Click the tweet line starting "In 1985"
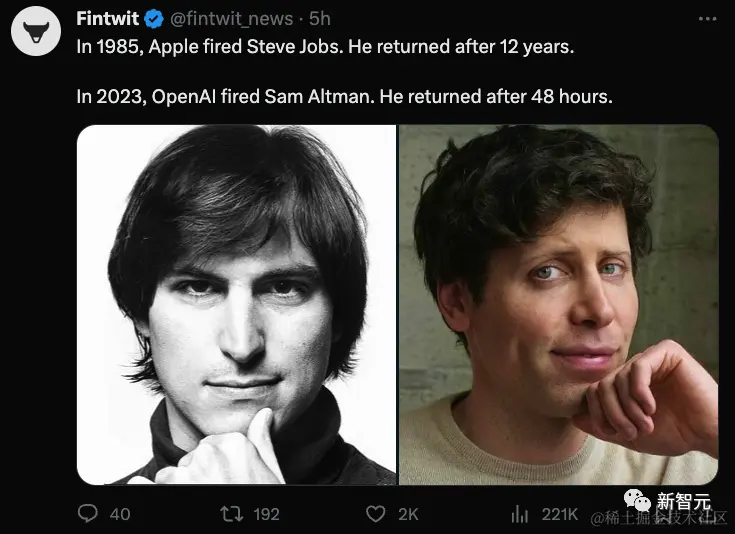The height and width of the screenshot is (534, 735). 325,48
